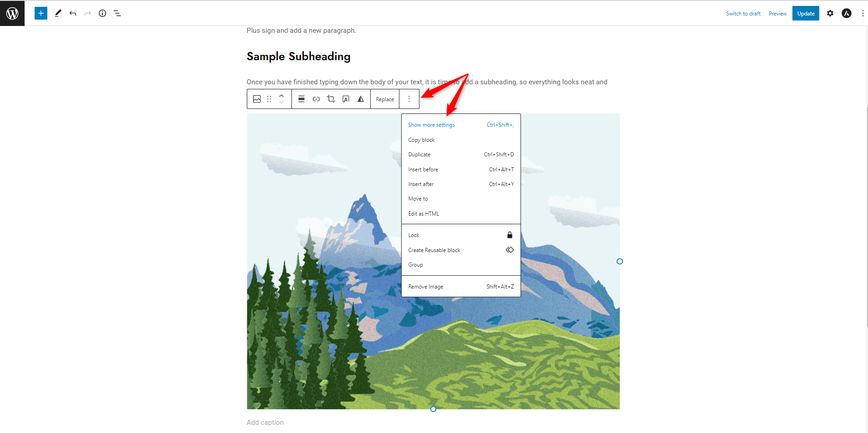This screenshot has width=868, height=433.
Task: Click paragraph starting 'Once you have finished'
Action: pyautogui.click(x=427, y=82)
